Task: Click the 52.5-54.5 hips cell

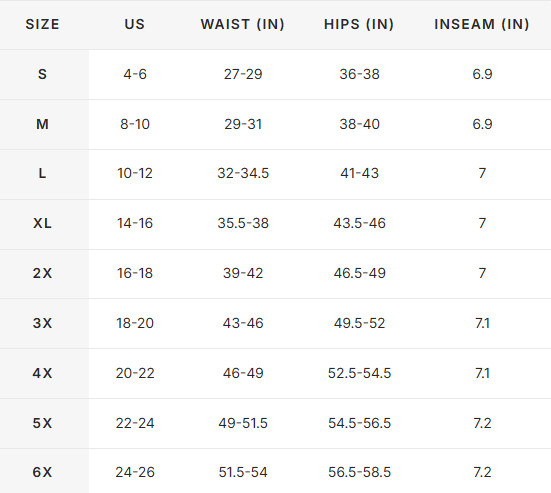Action: (359, 373)
